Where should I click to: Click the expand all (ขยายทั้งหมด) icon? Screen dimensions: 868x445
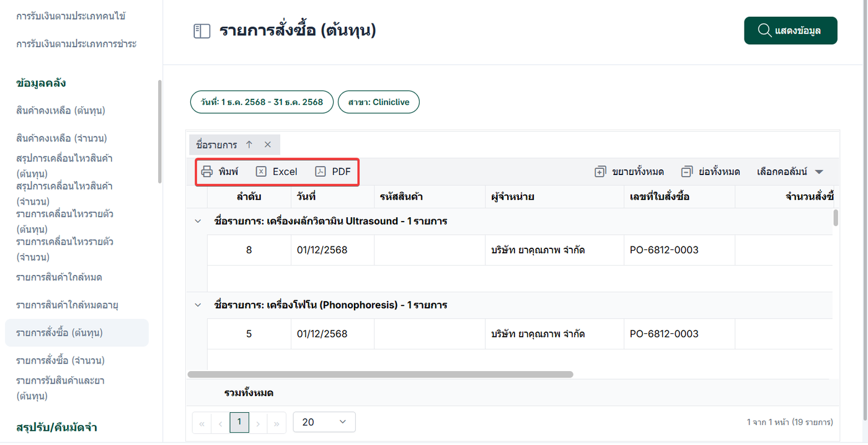[x=600, y=172]
